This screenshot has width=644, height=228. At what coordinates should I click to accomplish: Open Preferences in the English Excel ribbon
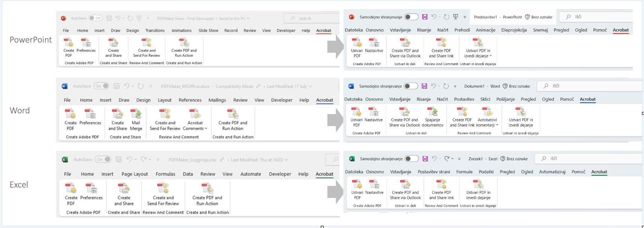click(91, 192)
